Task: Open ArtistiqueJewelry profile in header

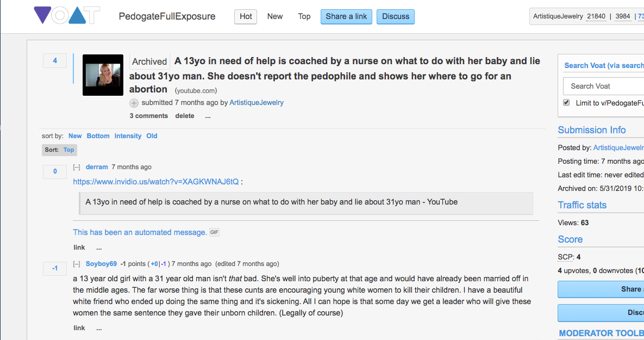Action: click(558, 16)
